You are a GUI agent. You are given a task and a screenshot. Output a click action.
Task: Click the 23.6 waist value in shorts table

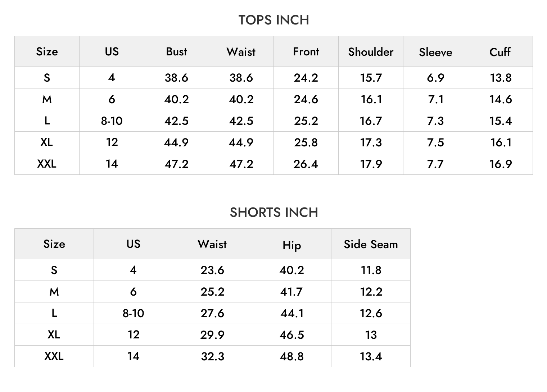coord(212,270)
